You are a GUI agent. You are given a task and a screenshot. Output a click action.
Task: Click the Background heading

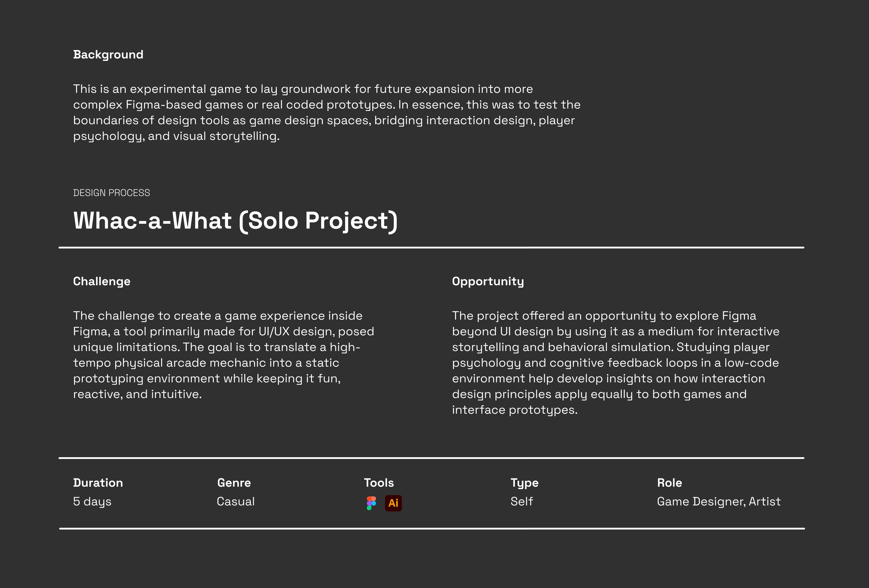coord(108,54)
